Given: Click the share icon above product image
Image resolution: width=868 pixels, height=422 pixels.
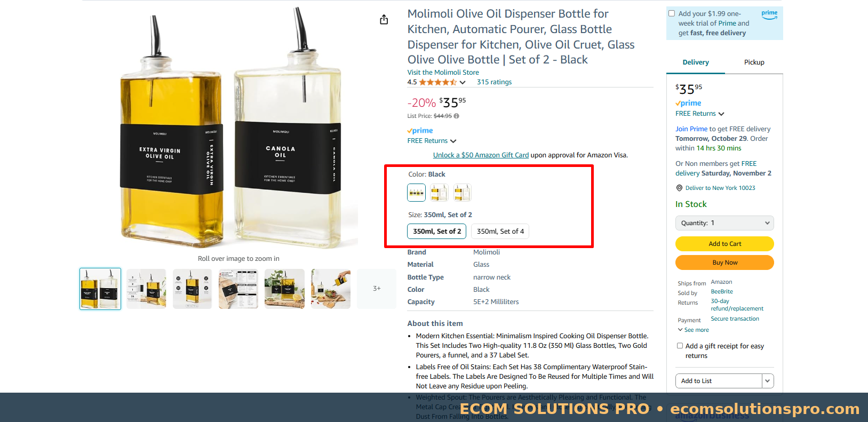Looking at the screenshot, I should (x=384, y=20).
